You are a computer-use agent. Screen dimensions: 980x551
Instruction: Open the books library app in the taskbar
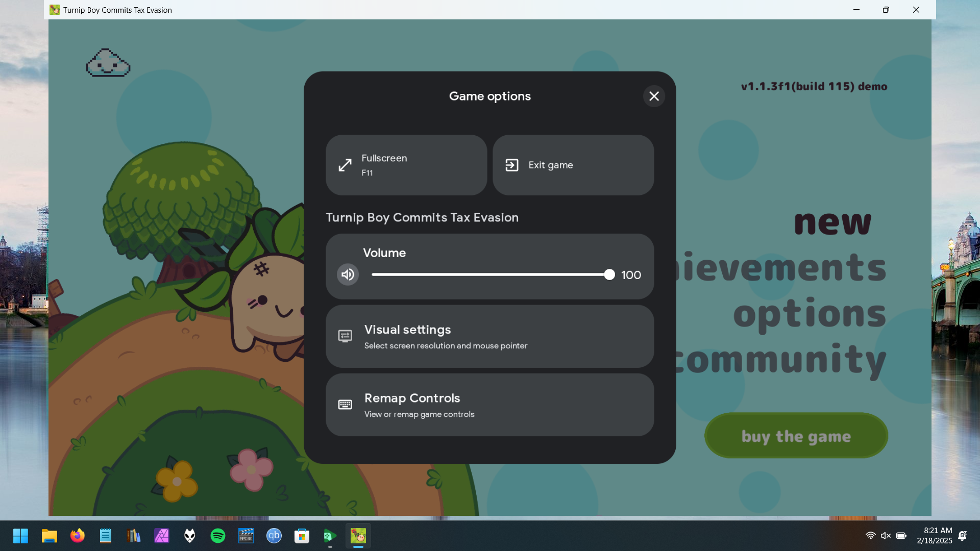134,536
